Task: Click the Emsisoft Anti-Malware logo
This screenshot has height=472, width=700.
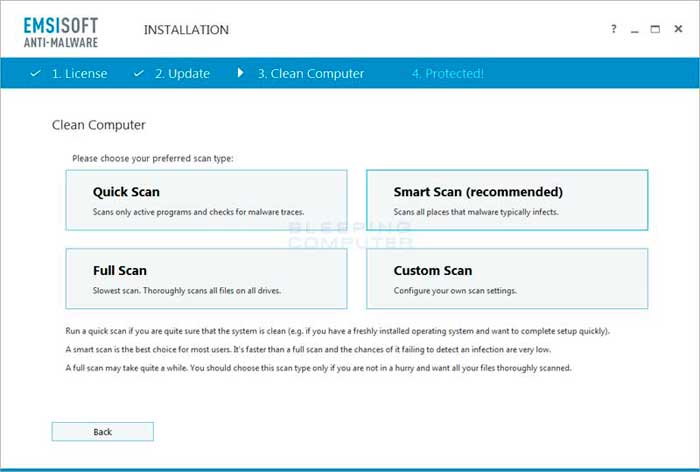Action: coord(61,32)
